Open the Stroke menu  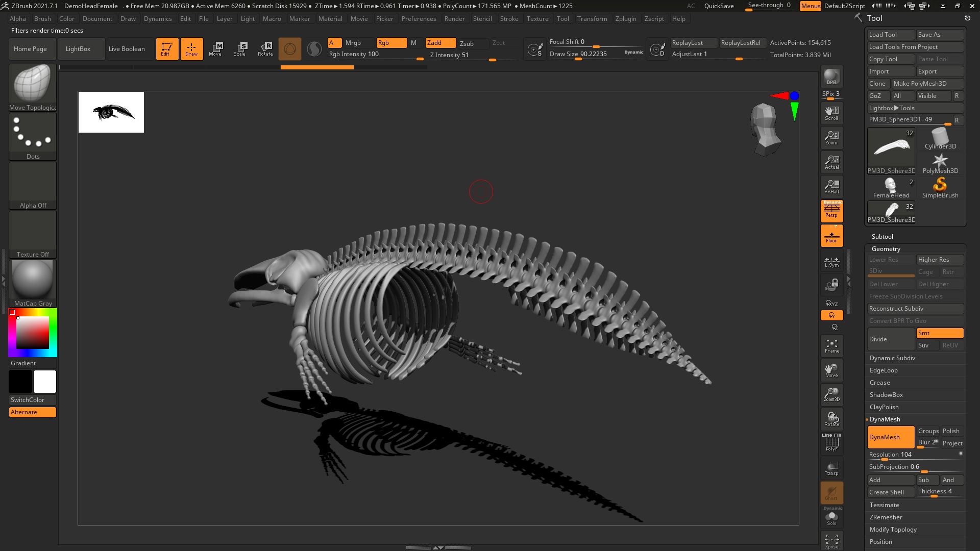508,19
